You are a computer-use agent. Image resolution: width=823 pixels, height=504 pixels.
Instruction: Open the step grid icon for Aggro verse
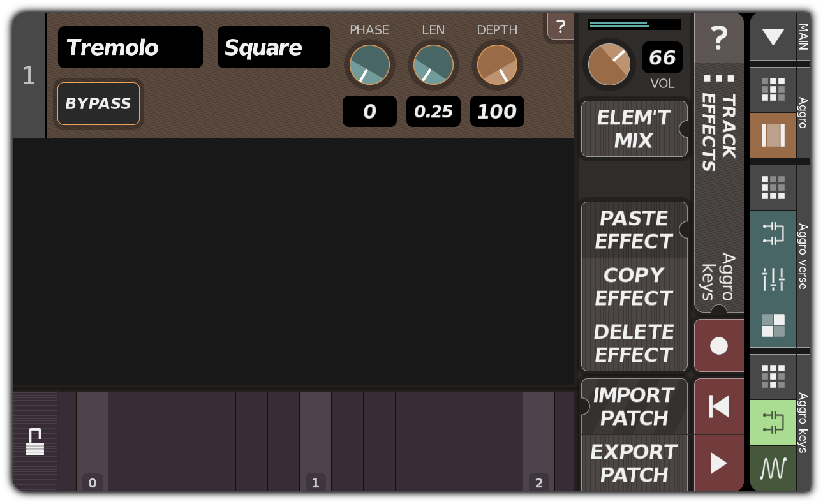773,187
